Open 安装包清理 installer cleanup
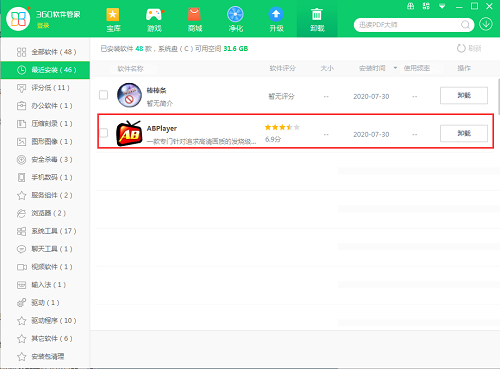Image resolution: width=500 pixels, height=369 pixels. [x=45, y=357]
